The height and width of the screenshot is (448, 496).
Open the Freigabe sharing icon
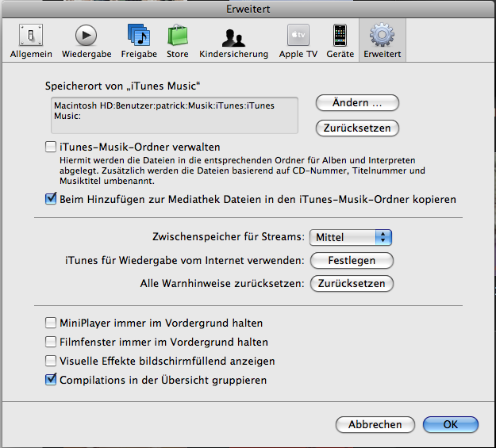(x=139, y=35)
